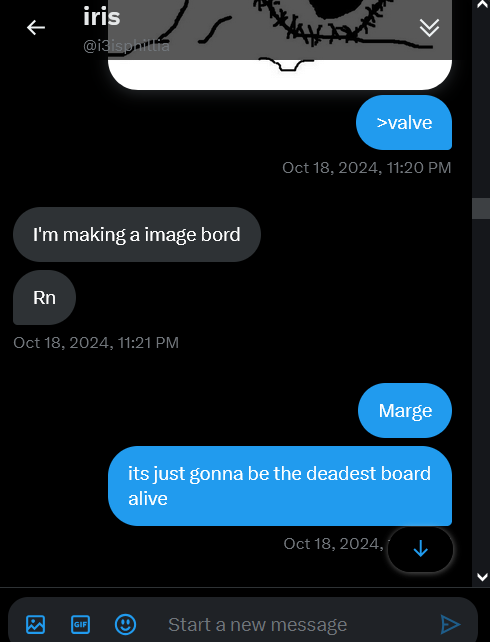This screenshot has width=490, height=642.
Task: Select the "I'm making a image bord" message
Action: click(x=137, y=235)
